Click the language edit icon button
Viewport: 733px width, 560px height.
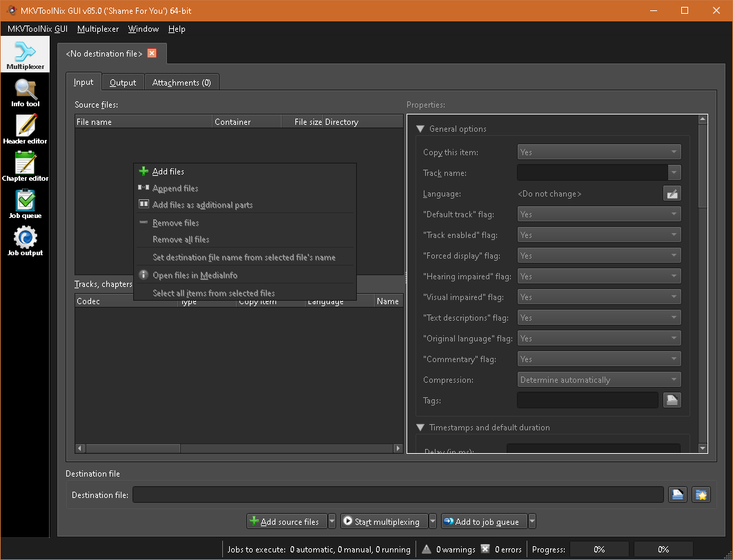pyautogui.click(x=672, y=193)
